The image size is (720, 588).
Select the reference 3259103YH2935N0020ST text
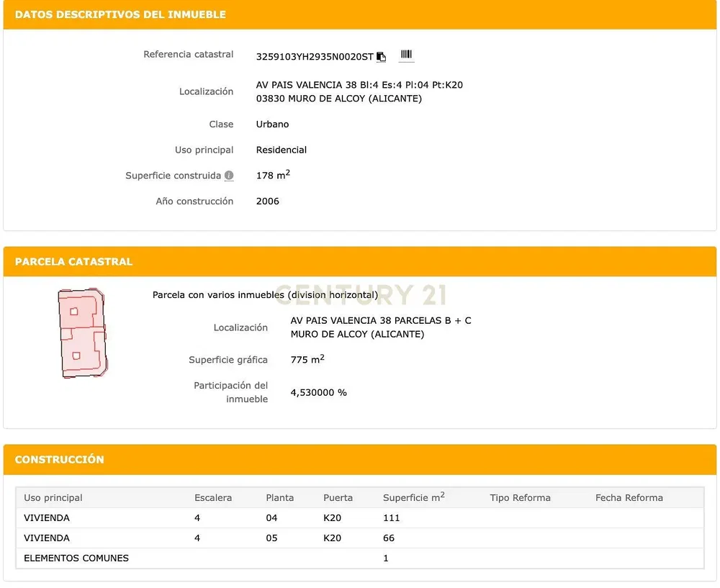[315, 56]
